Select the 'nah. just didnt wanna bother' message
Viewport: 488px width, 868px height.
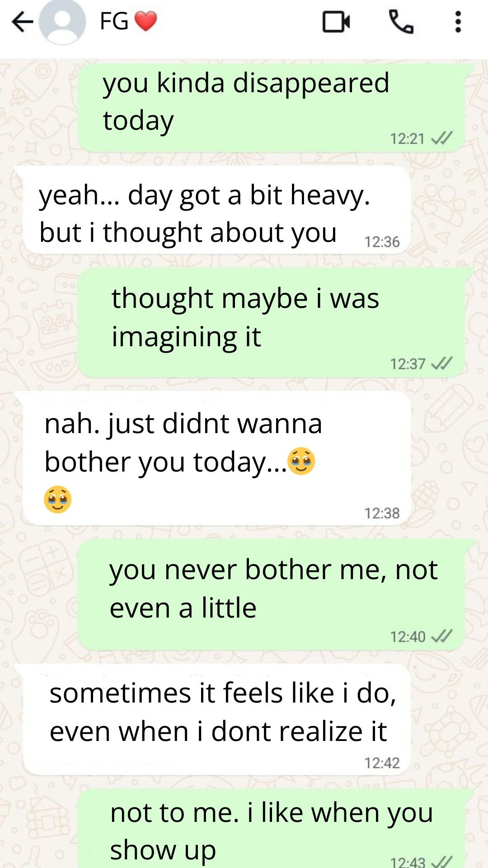pos(217,458)
